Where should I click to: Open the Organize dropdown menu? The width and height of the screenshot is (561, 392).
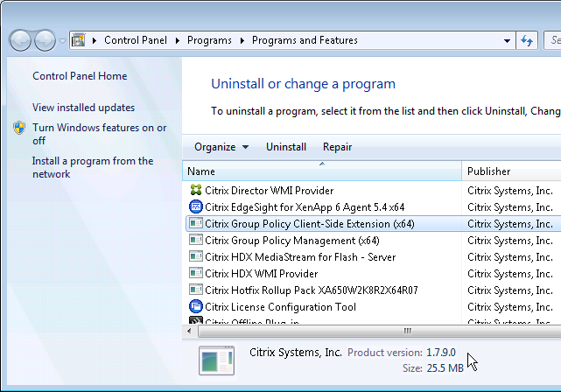click(x=221, y=147)
